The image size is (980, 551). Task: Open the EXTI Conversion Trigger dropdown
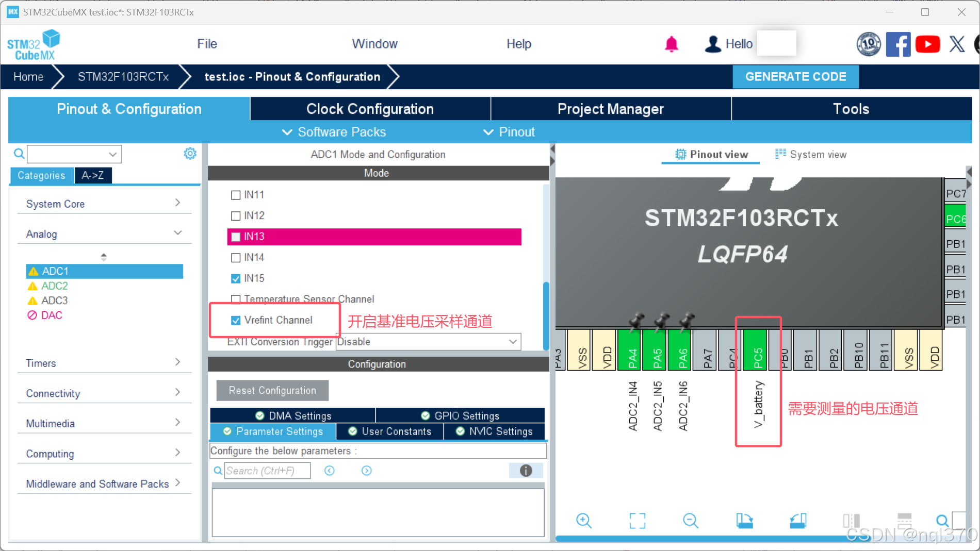pyautogui.click(x=428, y=342)
